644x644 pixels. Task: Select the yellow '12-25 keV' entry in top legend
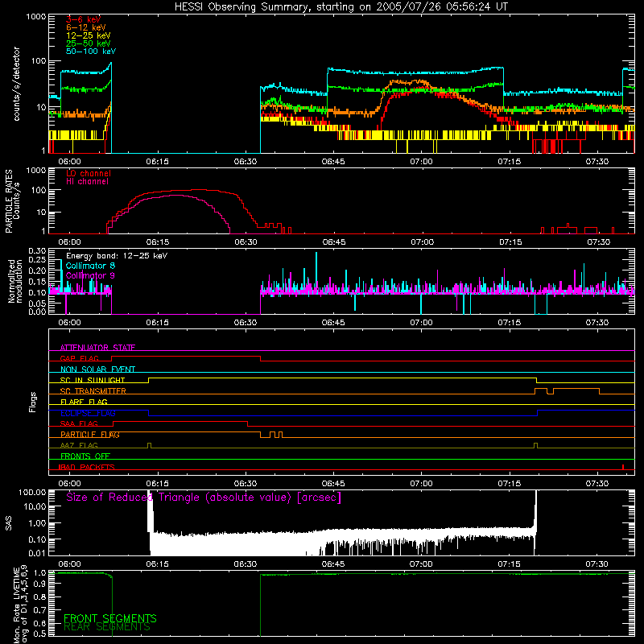click(x=88, y=35)
